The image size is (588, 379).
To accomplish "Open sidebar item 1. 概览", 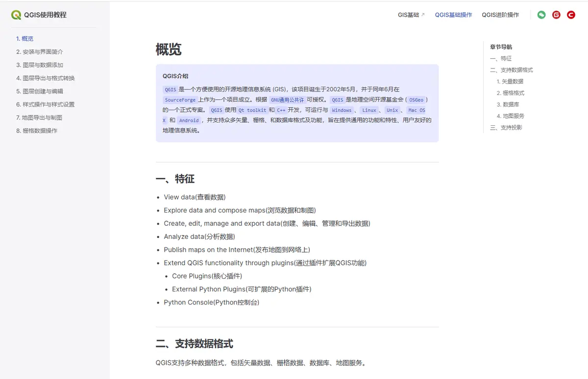I will pyautogui.click(x=24, y=39).
